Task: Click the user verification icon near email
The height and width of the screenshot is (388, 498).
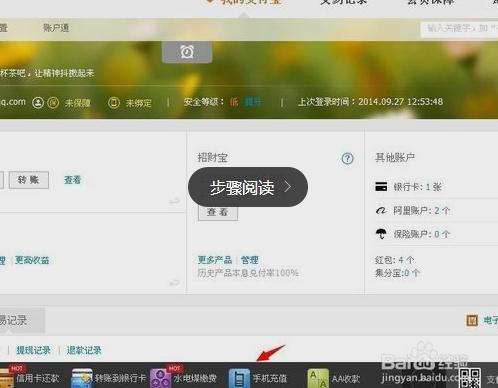Action: 38,102
